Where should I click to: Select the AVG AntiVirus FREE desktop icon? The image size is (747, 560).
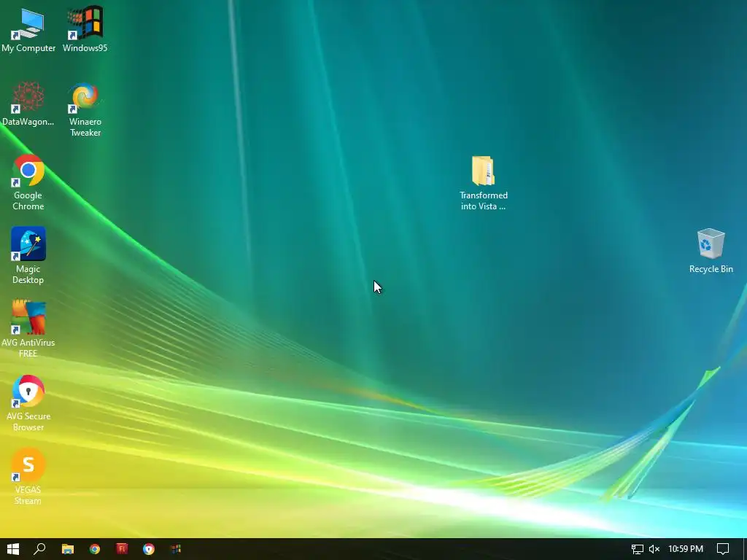tap(28, 329)
